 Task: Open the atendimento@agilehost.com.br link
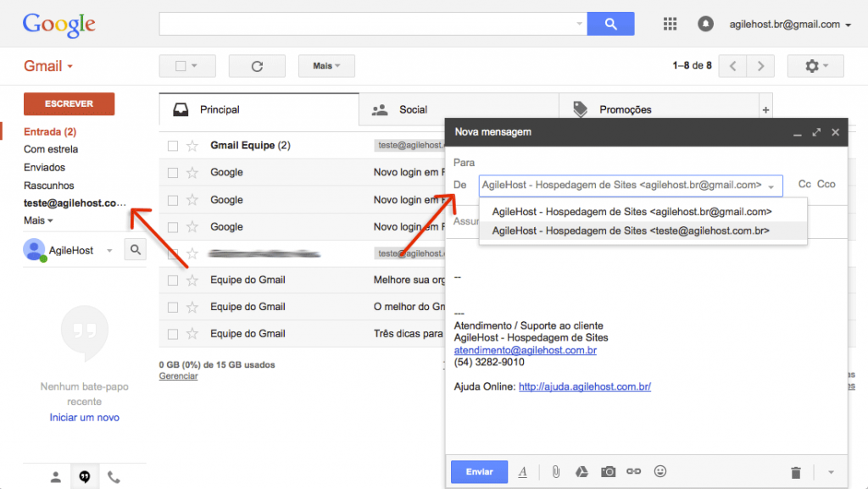pyautogui.click(x=525, y=350)
